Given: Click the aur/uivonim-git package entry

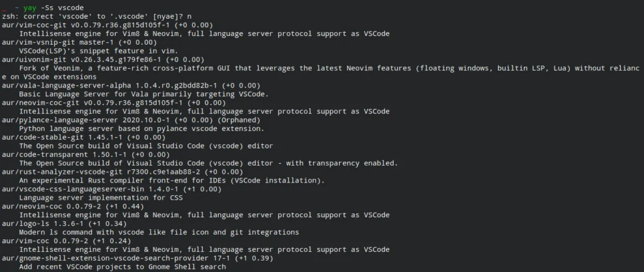Looking at the screenshot, I should tap(103, 60).
